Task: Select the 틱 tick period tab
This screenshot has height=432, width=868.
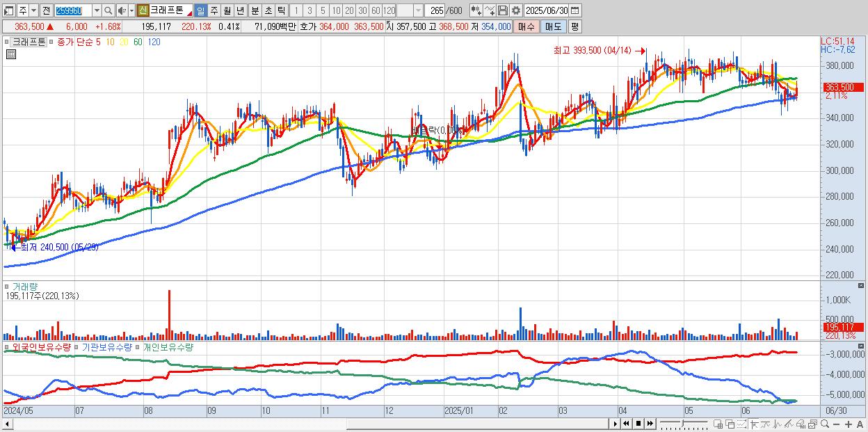Action: 281,10
